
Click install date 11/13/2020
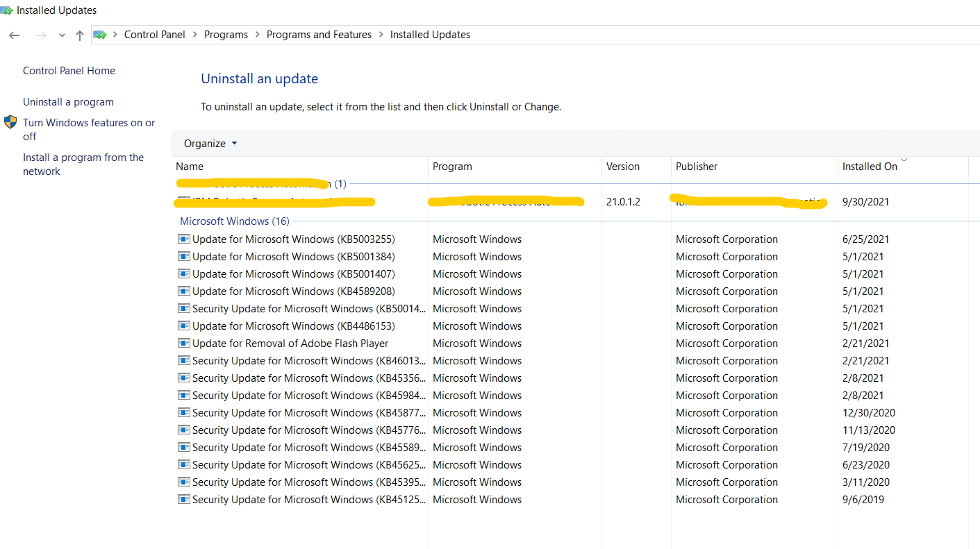pos(869,430)
